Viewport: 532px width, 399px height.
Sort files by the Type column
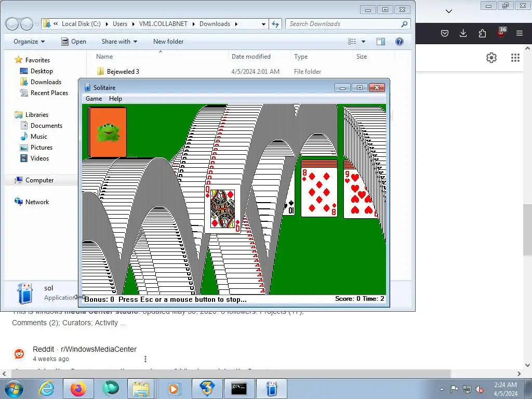point(301,57)
